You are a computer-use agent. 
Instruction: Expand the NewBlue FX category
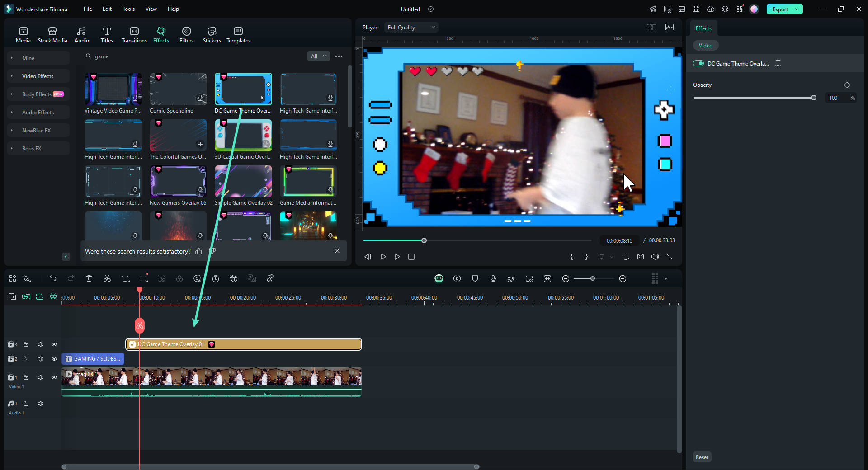pyautogui.click(x=38, y=130)
